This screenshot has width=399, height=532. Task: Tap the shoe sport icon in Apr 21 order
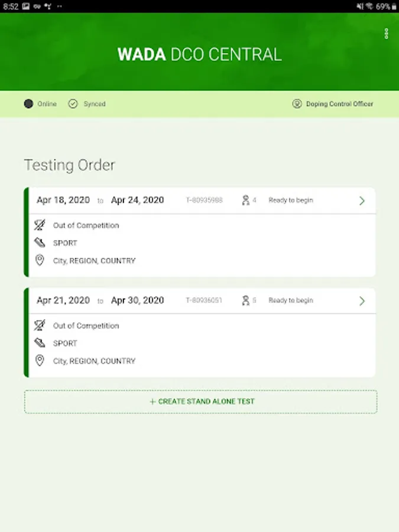[x=40, y=343]
